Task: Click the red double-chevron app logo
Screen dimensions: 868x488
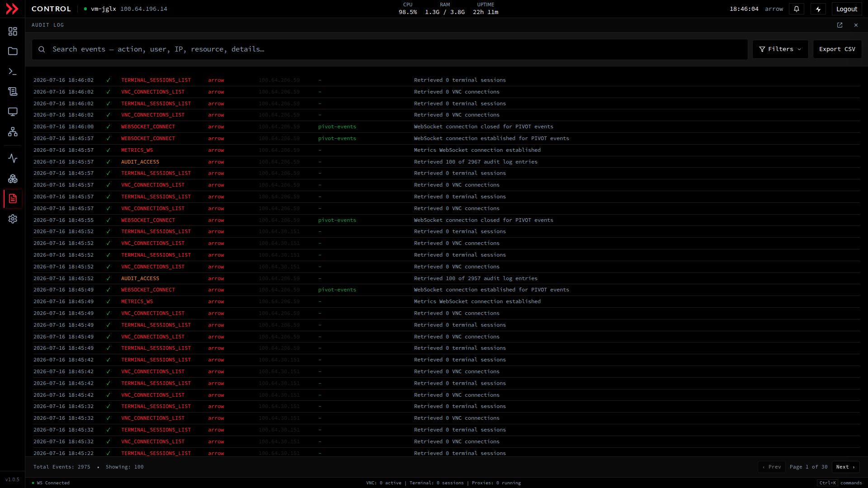Action: [12, 9]
